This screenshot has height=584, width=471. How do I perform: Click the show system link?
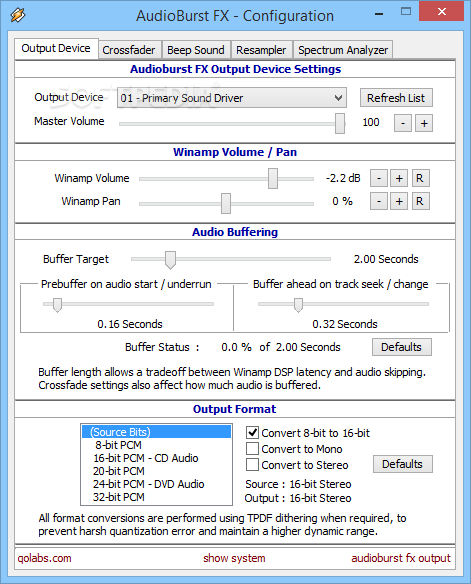tap(234, 558)
